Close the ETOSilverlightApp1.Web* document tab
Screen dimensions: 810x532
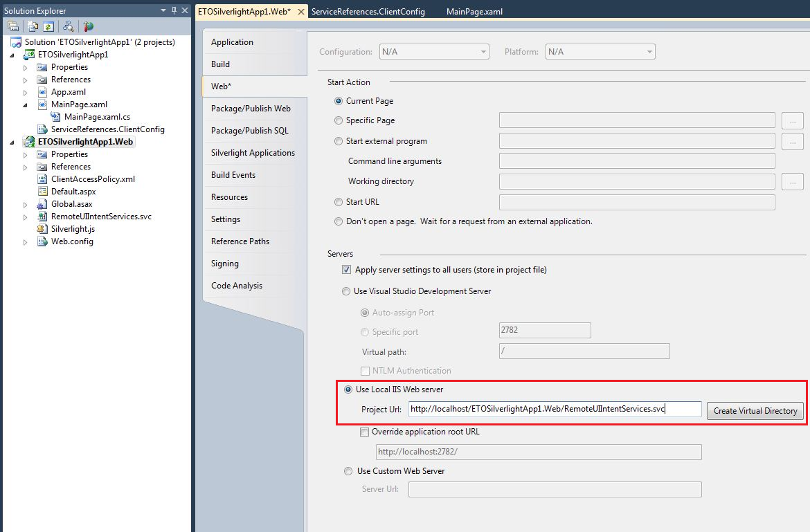300,11
